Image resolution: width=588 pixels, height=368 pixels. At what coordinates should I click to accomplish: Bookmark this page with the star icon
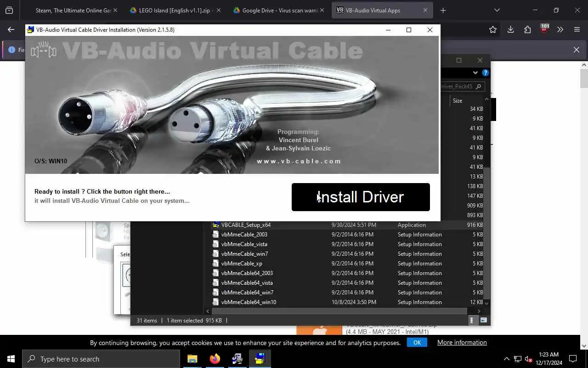tap(493, 29)
